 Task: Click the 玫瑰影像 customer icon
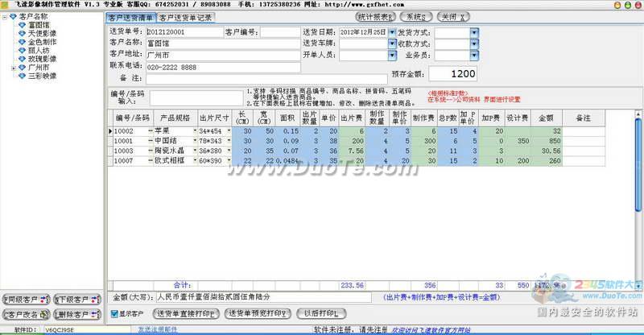23,59
